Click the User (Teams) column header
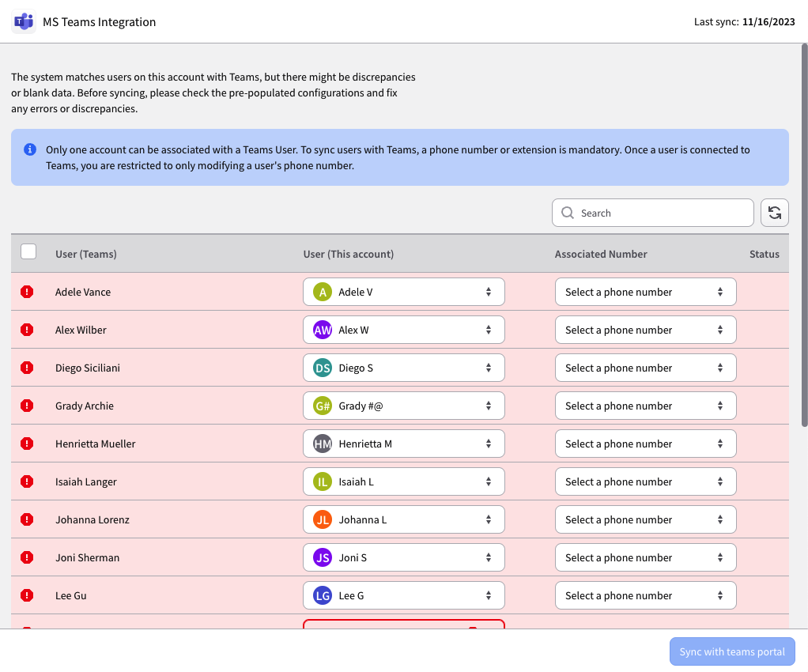The width and height of the screenshot is (808, 672). (x=86, y=254)
